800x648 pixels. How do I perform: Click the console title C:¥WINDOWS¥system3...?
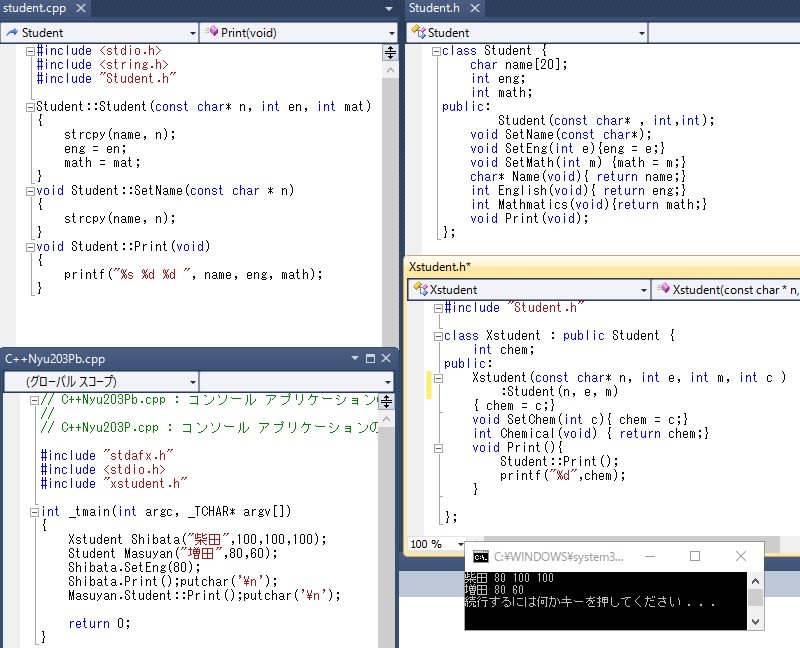[559, 557]
